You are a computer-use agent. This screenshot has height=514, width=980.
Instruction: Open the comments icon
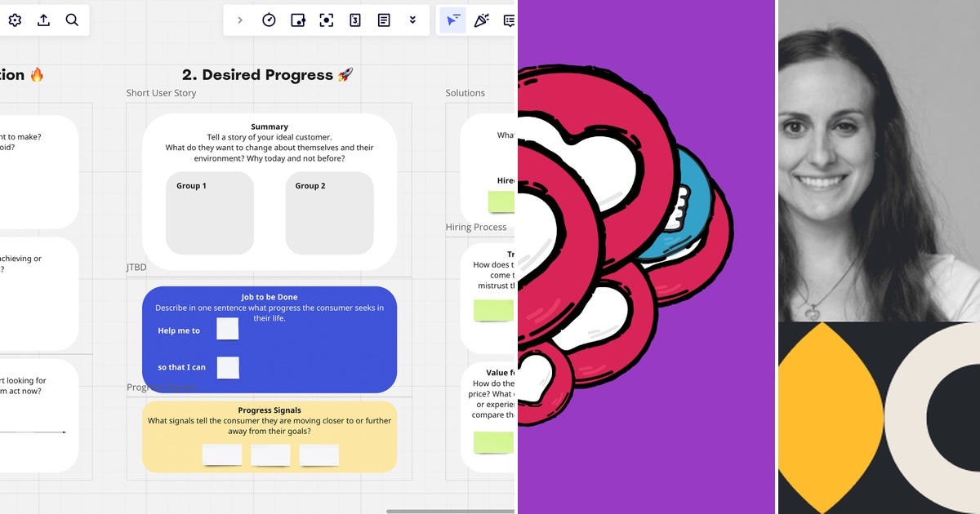coord(510,20)
